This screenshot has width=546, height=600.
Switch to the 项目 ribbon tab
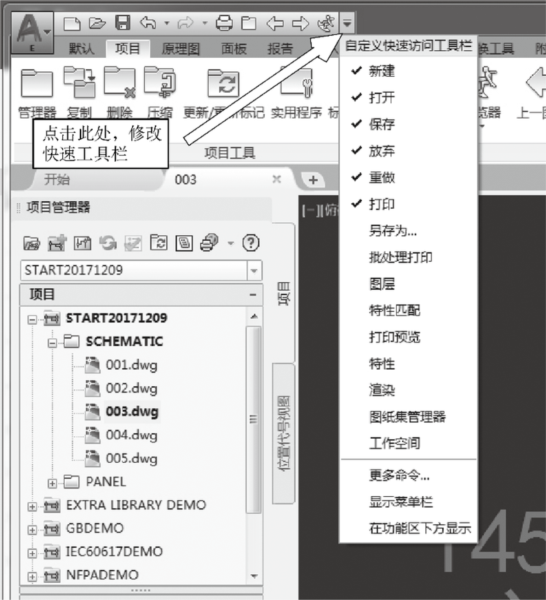[128, 49]
